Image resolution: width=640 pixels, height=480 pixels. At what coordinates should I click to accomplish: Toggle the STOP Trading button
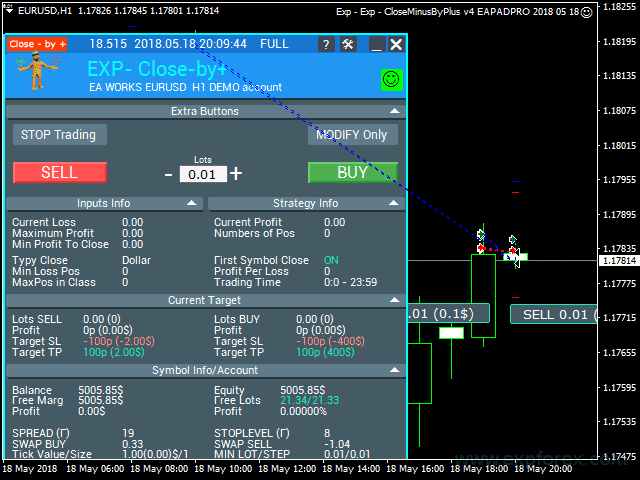pyautogui.click(x=58, y=134)
